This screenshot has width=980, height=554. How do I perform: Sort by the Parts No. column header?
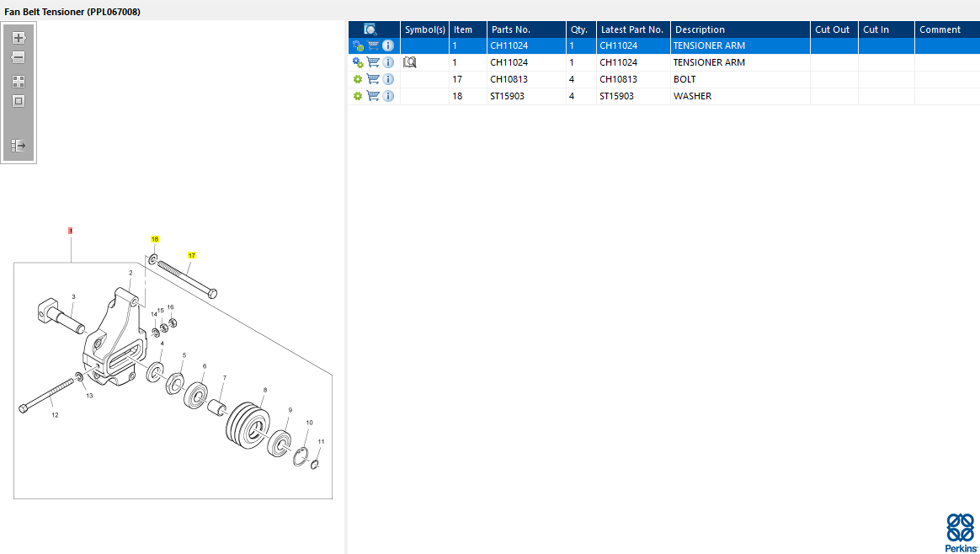526,29
